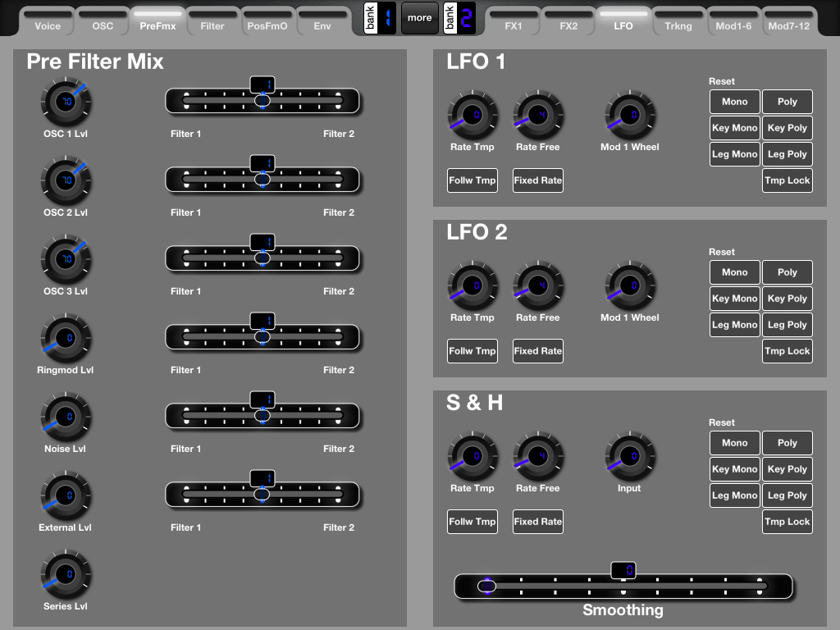Switch to PosFmO tab

coord(267,22)
